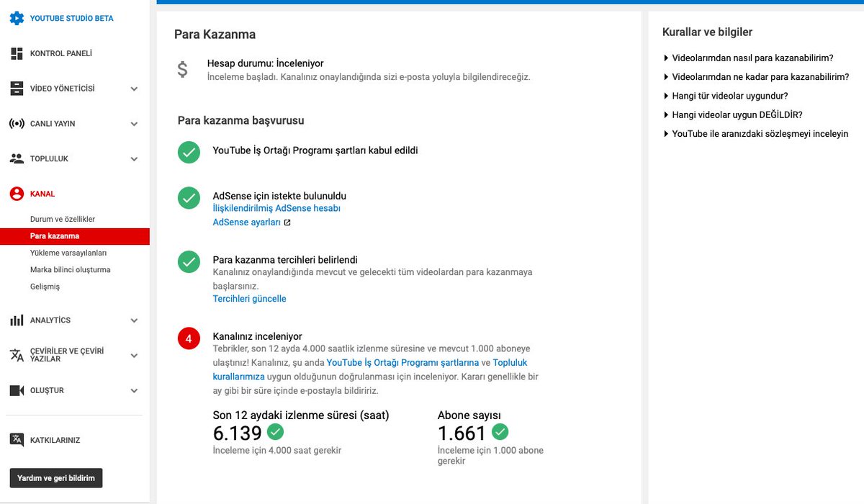The image size is (864, 504).
Task: Click the 'Para Kazanma' page heading
Action: [215, 34]
